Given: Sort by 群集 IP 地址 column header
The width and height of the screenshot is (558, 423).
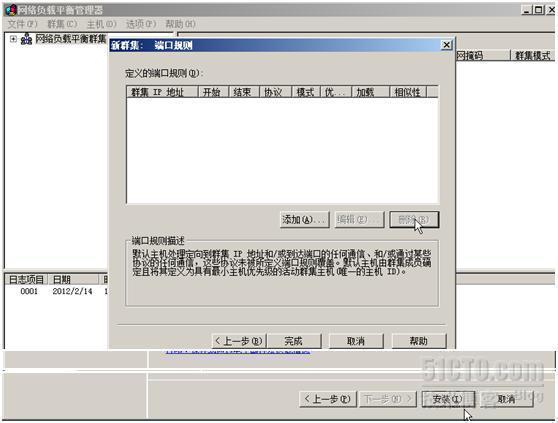Looking at the screenshot, I should point(162,92).
